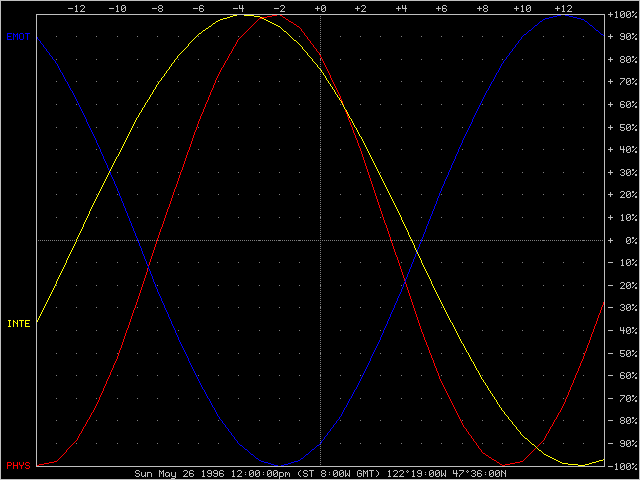Screen dimensions: 640x480
Task: Click the - 30% scale label
Action: [622, 308]
